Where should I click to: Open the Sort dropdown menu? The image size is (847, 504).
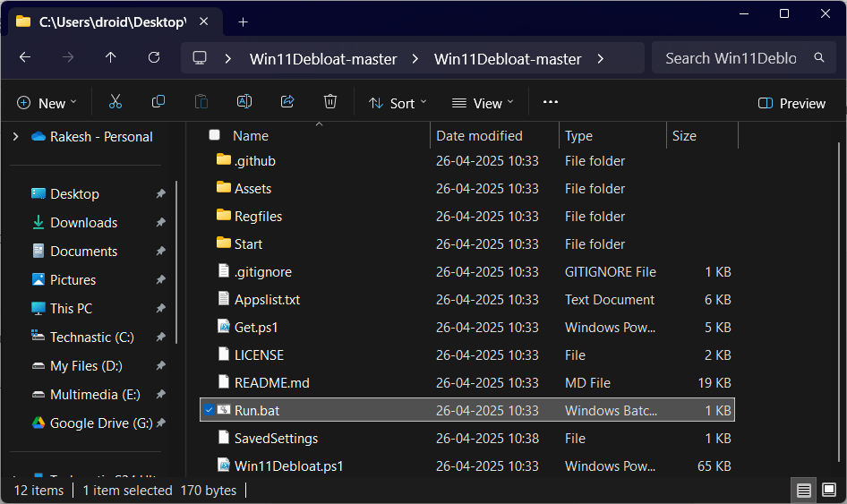[x=398, y=103]
